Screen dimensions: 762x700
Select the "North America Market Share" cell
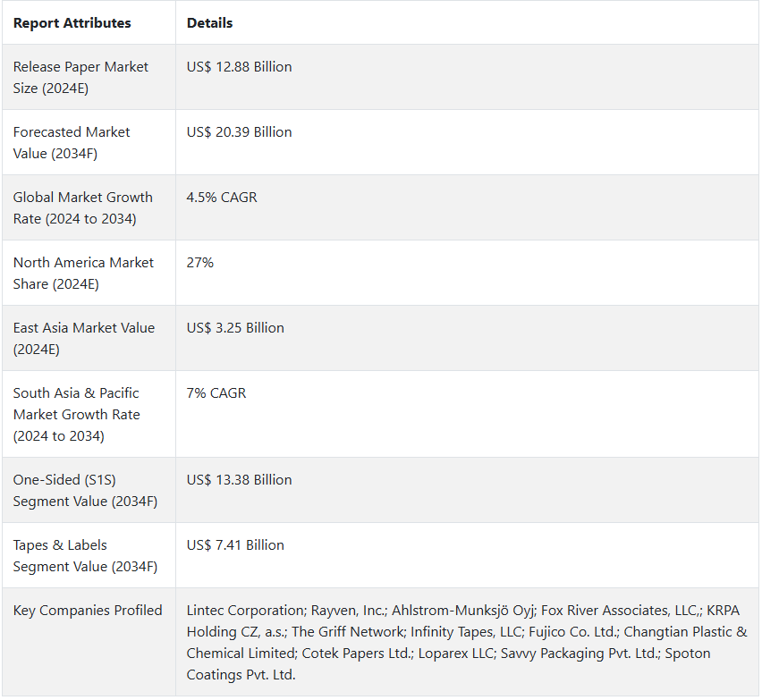click(83, 274)
